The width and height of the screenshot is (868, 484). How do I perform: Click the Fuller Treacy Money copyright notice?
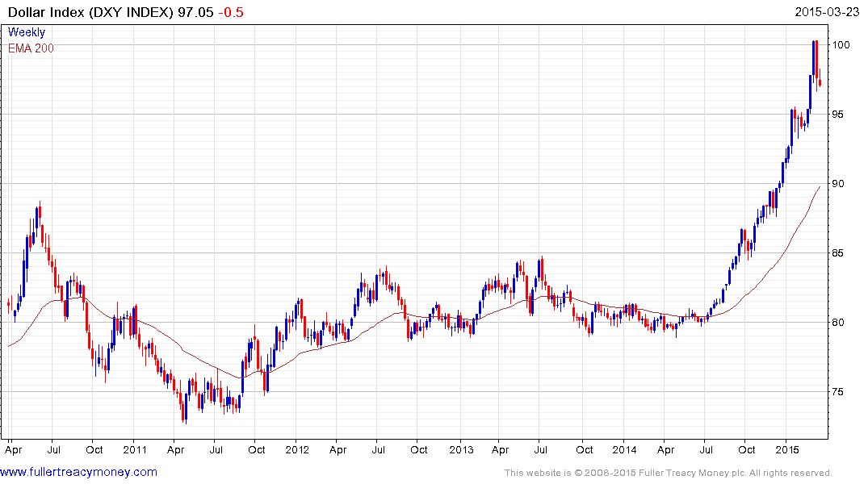pos(668,473)
